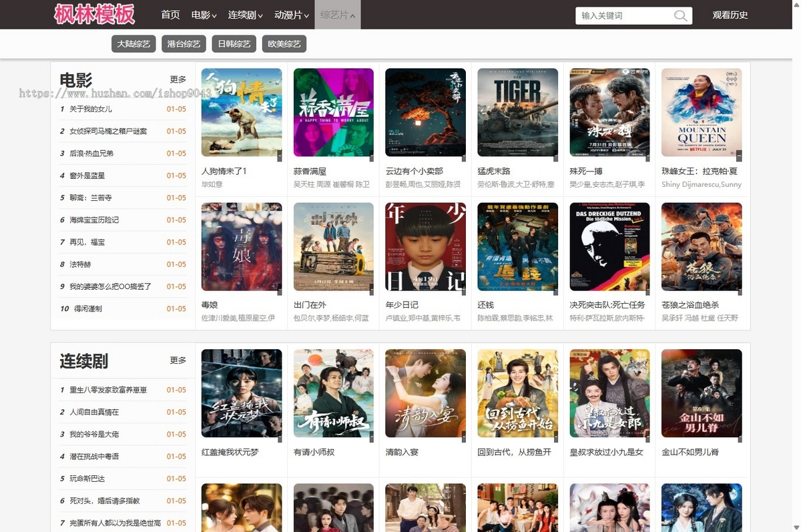
Task: Click the search magnifier icon
Action: pos(680,16)
